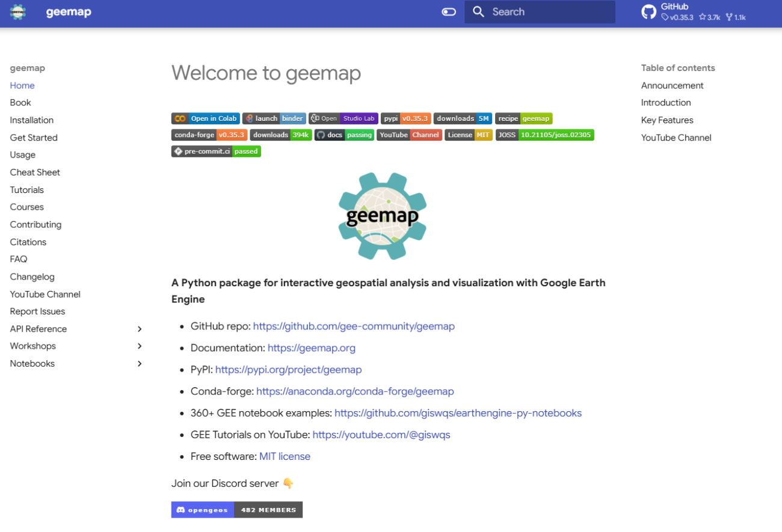Click the License MIT badge

469,135
